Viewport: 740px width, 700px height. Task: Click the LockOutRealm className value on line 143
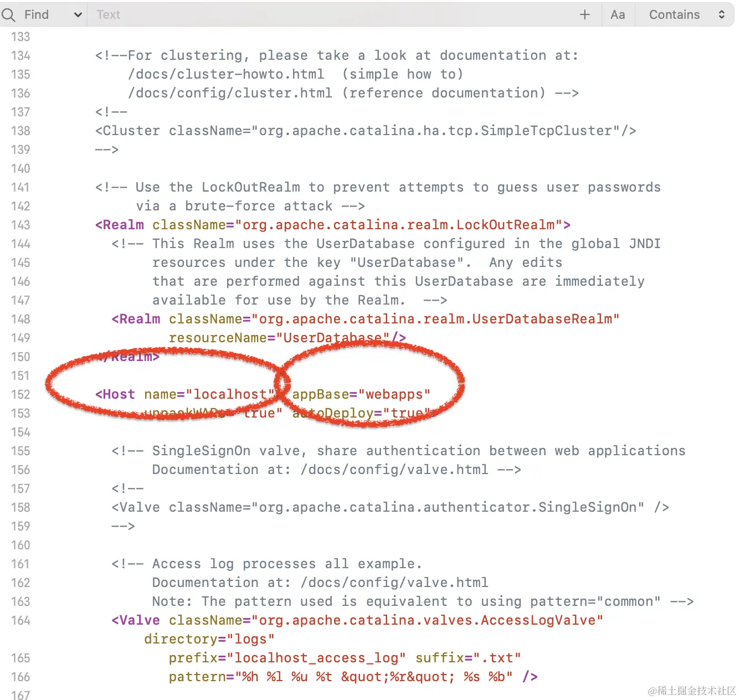pos(399,225)
